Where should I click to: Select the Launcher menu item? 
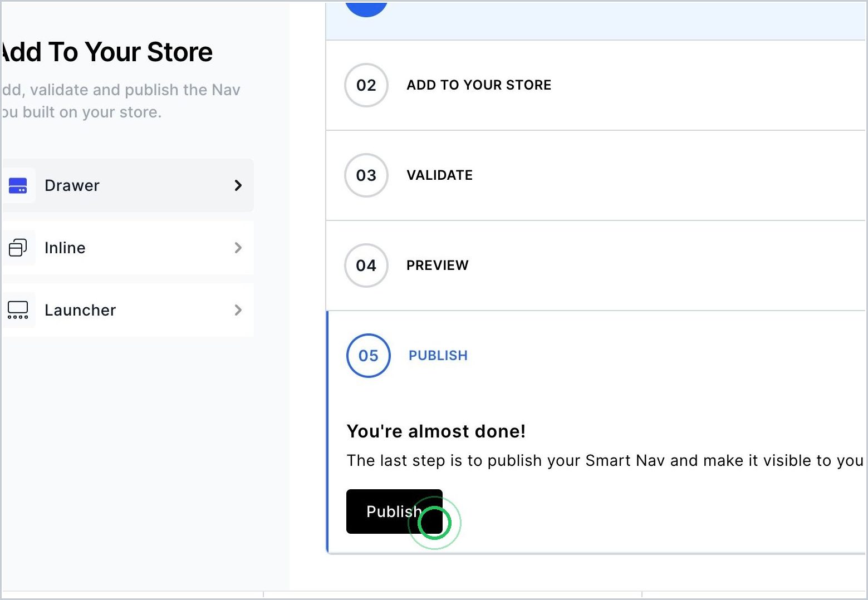[127, 310]
